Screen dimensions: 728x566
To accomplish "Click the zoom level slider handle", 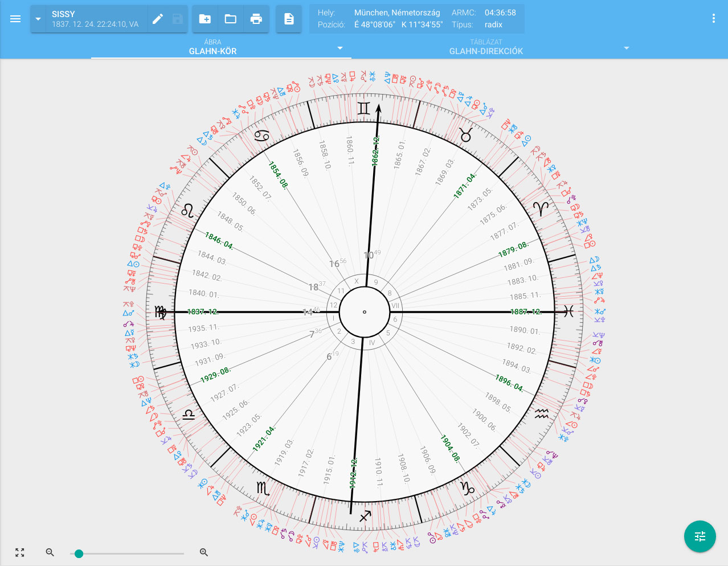I will coord(79,553).
